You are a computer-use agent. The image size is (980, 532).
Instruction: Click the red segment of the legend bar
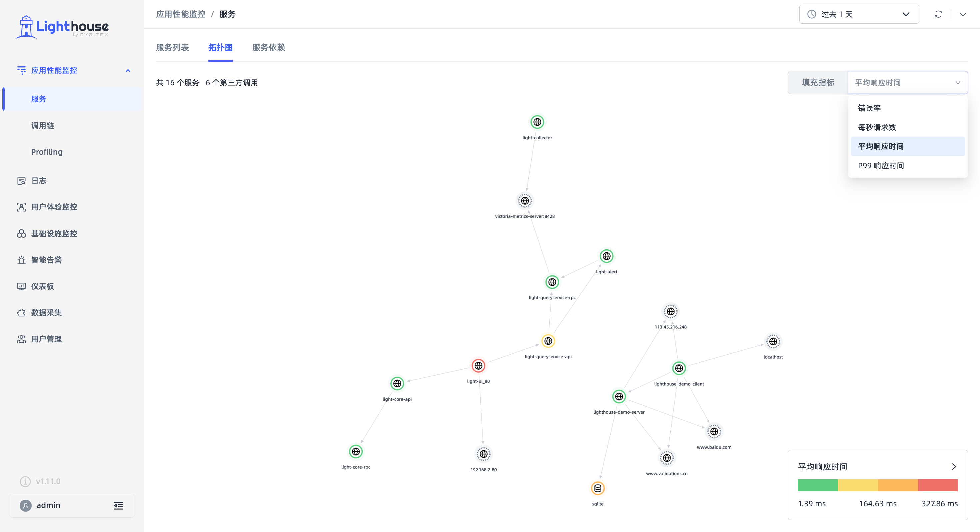[x=938, y=485]
